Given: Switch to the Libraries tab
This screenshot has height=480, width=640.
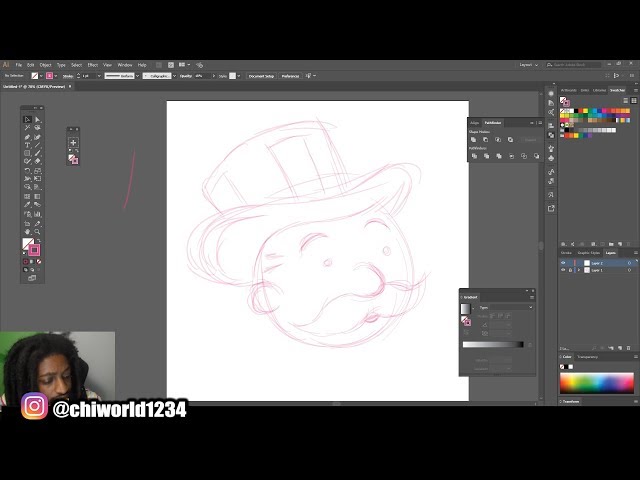Looking at the screenshot, I should coord(599,90).
